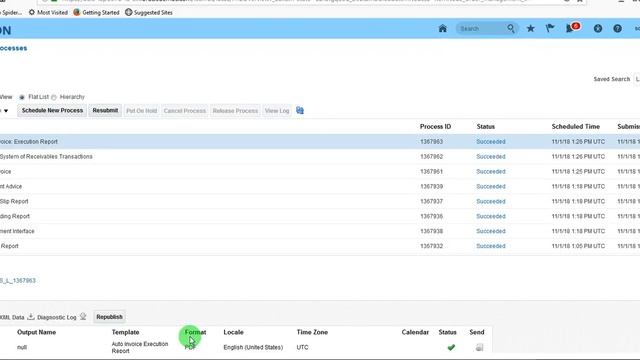Click the refresh icon next to View Log
Screen dimensions: 640x360
pos(300,111)
